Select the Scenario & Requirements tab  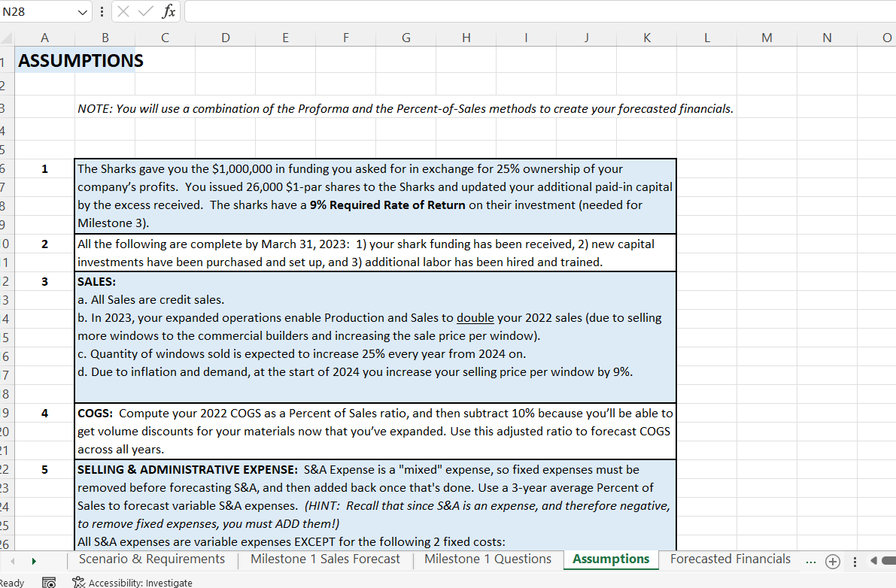[151, 559]
